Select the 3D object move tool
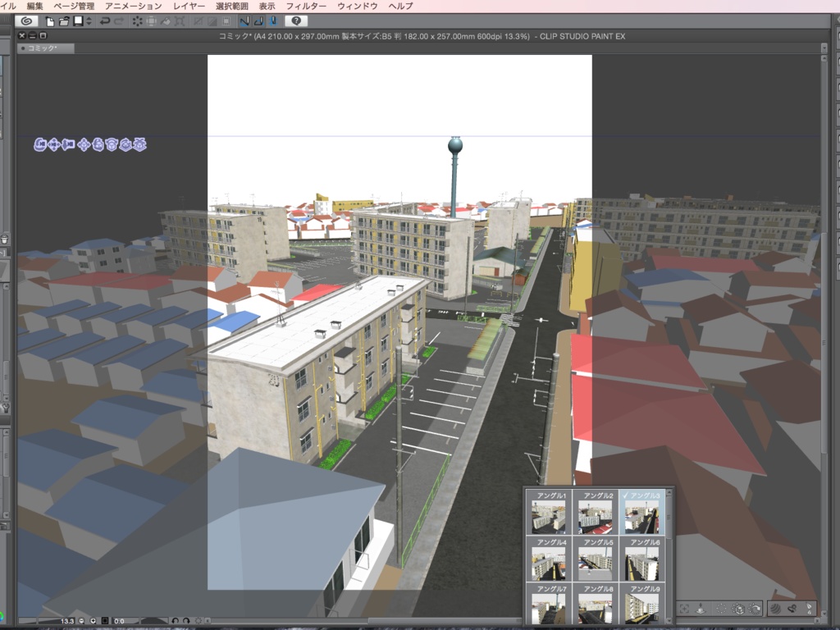This screenshot has height=630, width=840. tap(82, 146)
